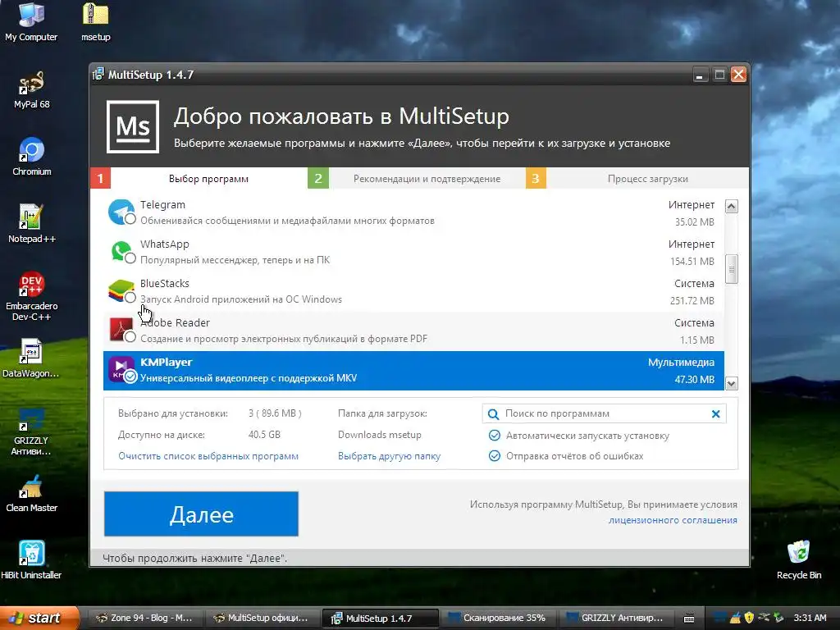Click scroll up arrow of program list

[x=731, y=206]
